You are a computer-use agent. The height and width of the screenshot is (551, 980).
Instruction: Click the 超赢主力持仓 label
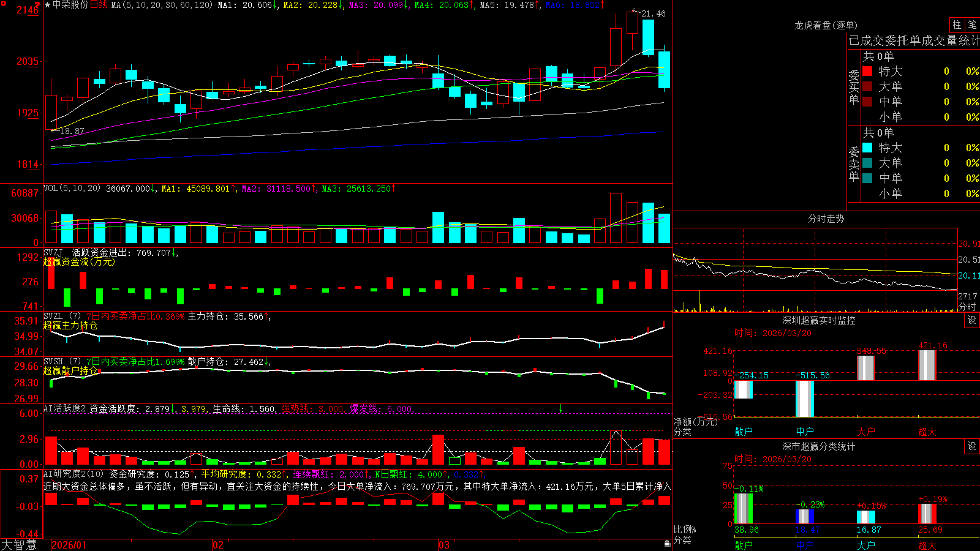(70, 326)
